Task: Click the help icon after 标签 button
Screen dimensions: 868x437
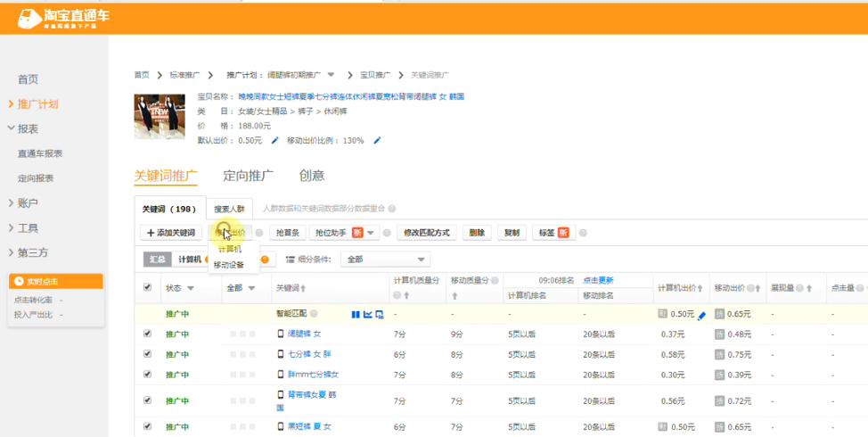Action: (x=583, y=233)
